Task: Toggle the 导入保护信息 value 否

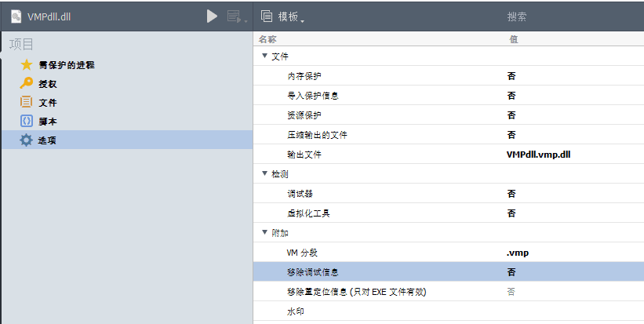Action: (x=511, y=95)
